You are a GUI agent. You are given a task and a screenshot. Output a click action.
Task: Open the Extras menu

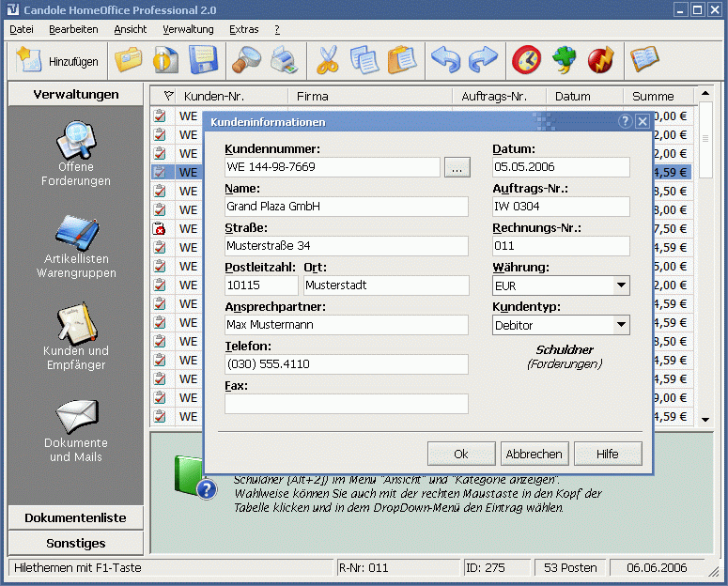tap(244, 29)
